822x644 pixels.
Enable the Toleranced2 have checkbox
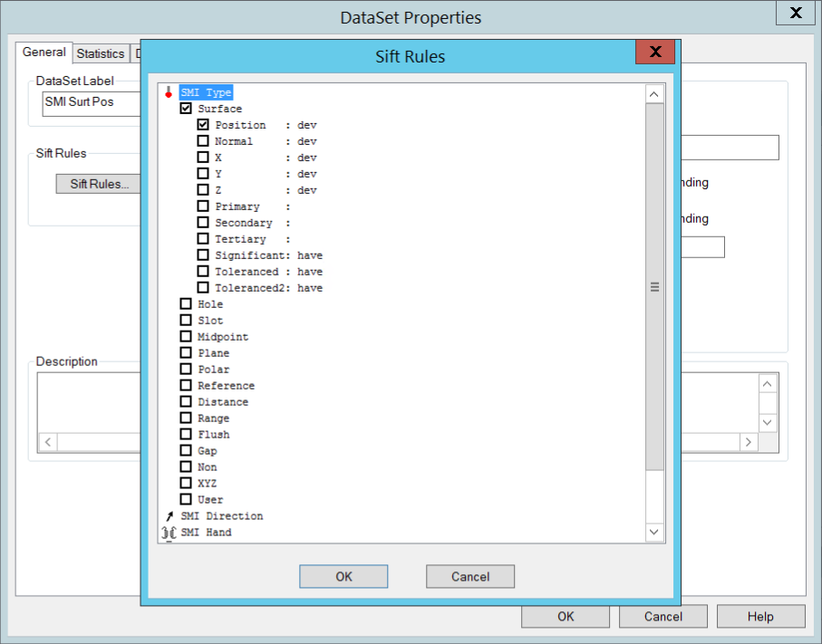coord(203,288)
